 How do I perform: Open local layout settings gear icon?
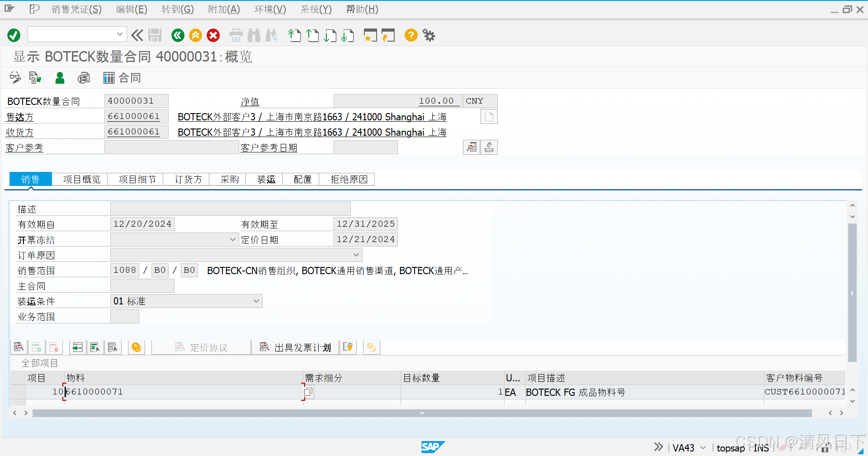click(x=428, y=35)
